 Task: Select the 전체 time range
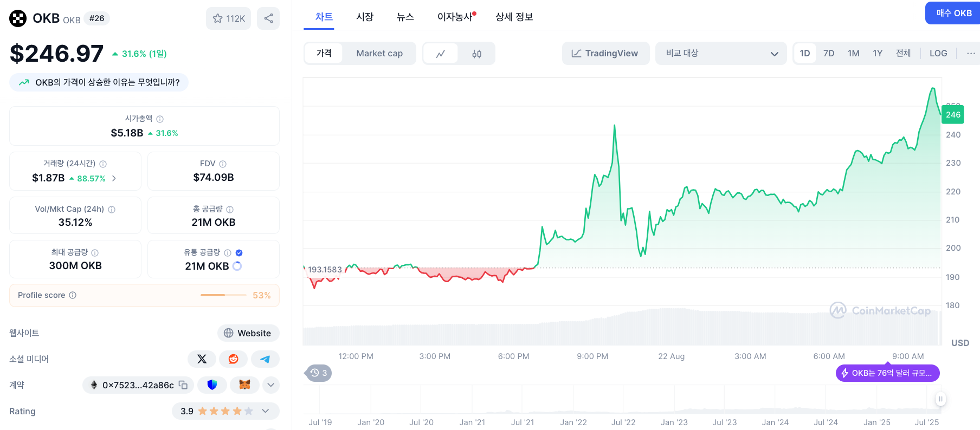coord(903,53)
